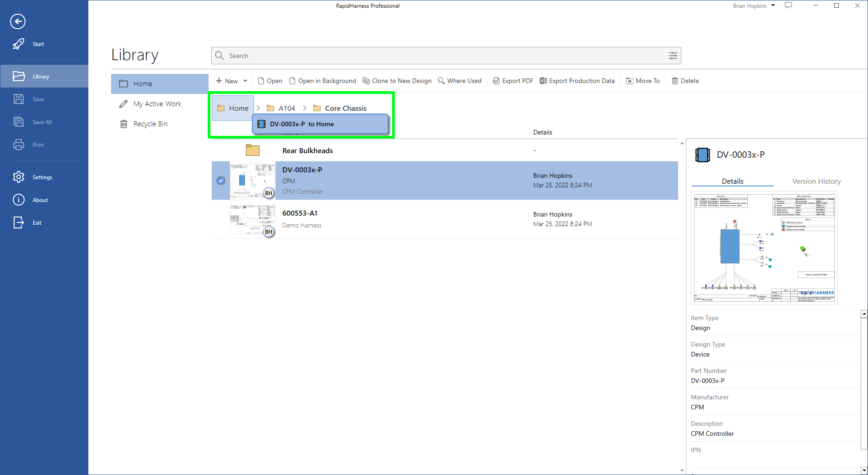Click Export Production Data

coord(577,81)
